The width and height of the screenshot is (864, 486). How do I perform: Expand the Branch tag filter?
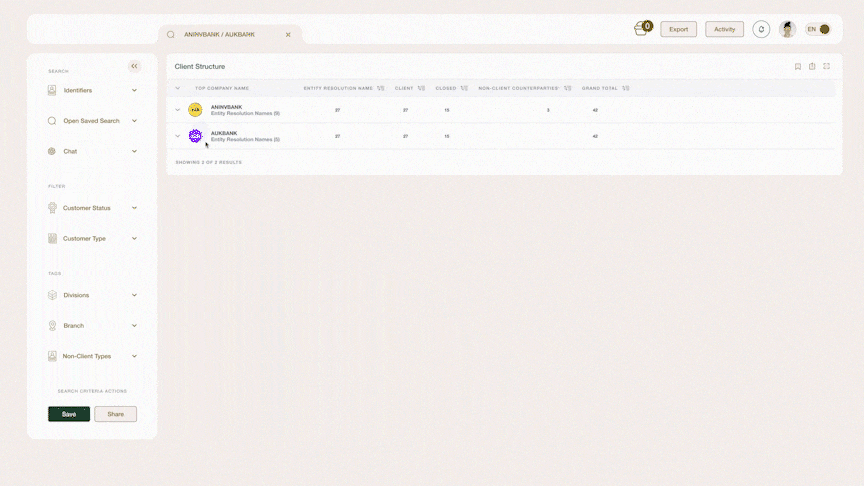[134, 326]
